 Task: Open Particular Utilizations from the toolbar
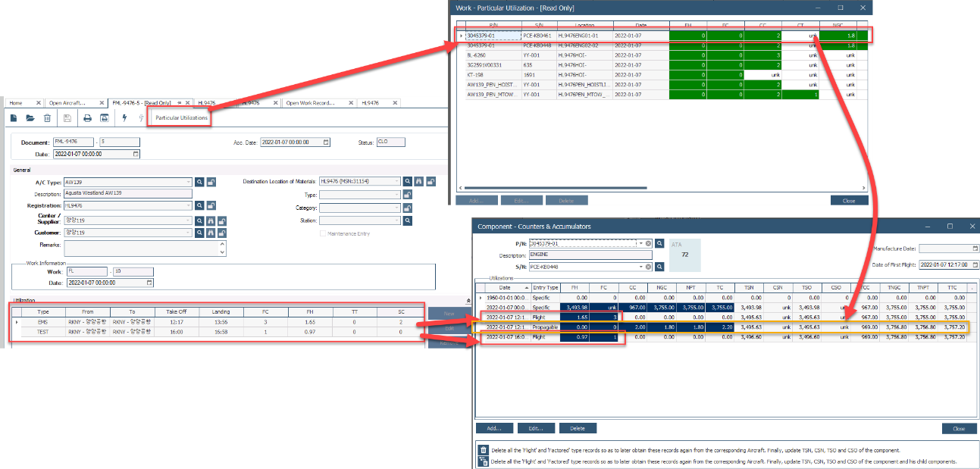click(x=180, y=118)
